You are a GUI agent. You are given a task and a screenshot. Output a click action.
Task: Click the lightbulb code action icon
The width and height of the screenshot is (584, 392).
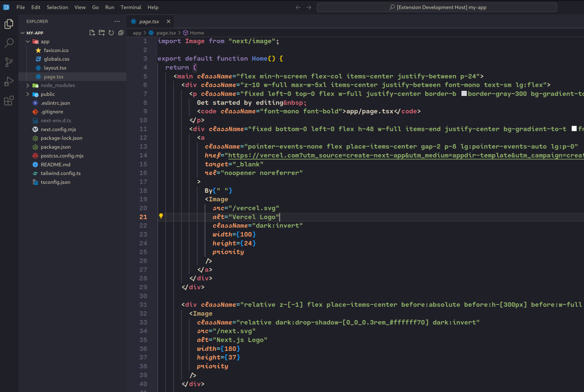[x=161, y=216]
